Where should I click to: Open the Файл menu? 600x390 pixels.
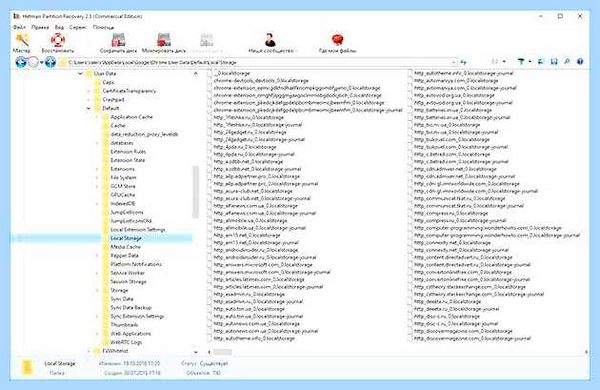click(19, 28)
